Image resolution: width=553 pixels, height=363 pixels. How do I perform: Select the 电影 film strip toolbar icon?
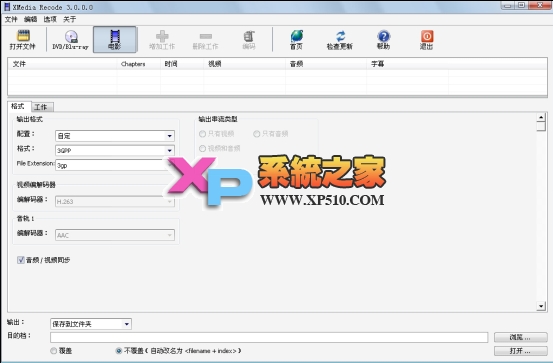(x=115, y=40)
